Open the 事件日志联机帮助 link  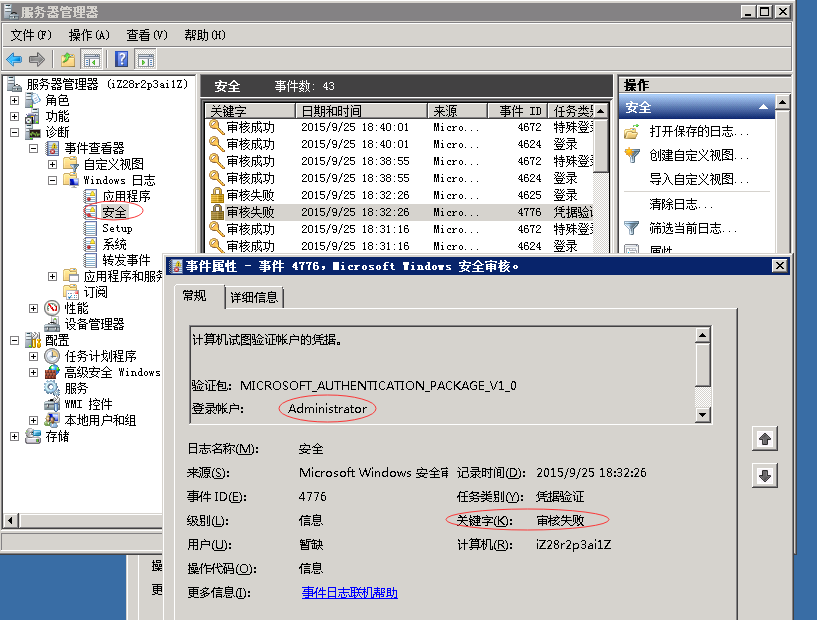(350, 593)
